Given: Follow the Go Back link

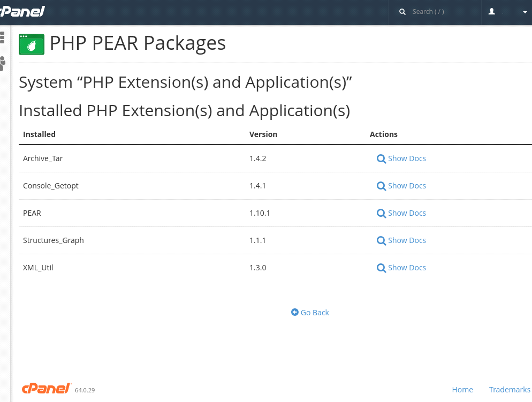Looking at the screenshot, I should pos(315,313).
